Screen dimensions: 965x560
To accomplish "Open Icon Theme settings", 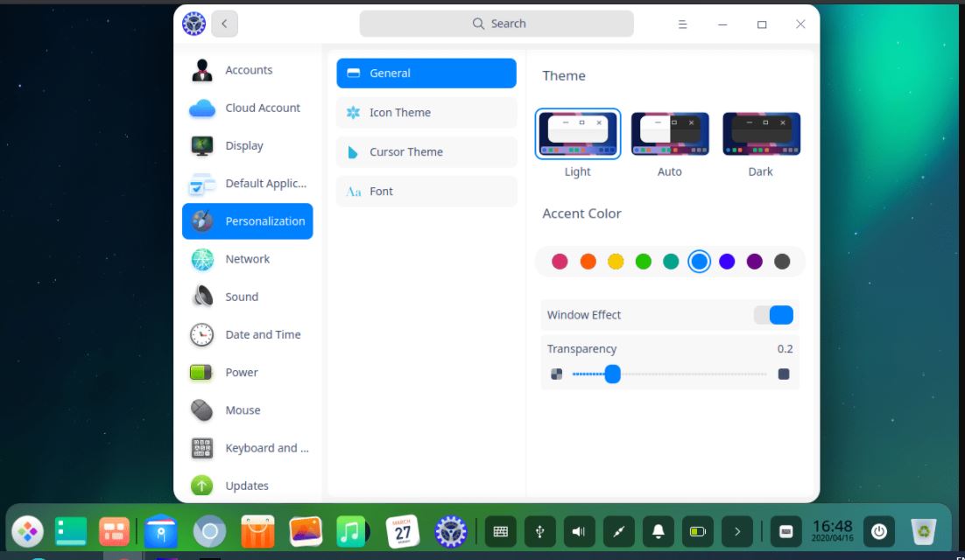I will pos(426,113).
